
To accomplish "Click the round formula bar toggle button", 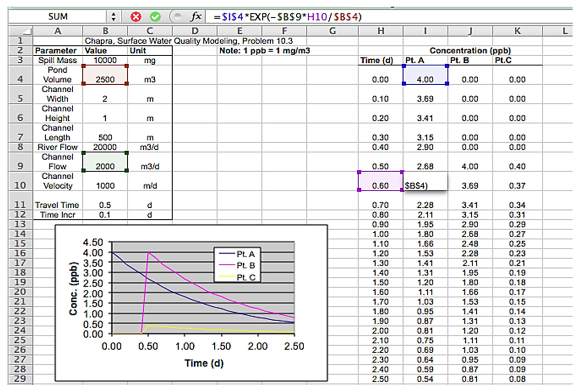I will pyautogui.click(x=177, y=17).
